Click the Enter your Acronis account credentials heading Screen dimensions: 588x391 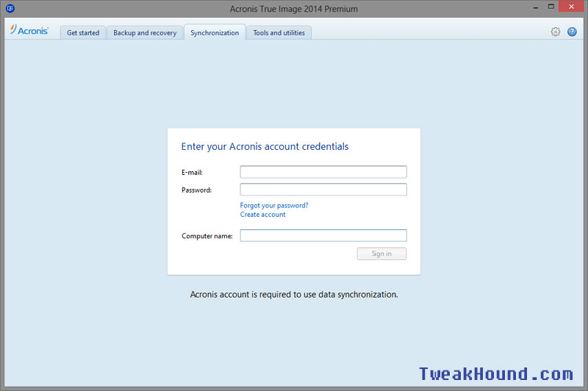(x=265, y=146)
